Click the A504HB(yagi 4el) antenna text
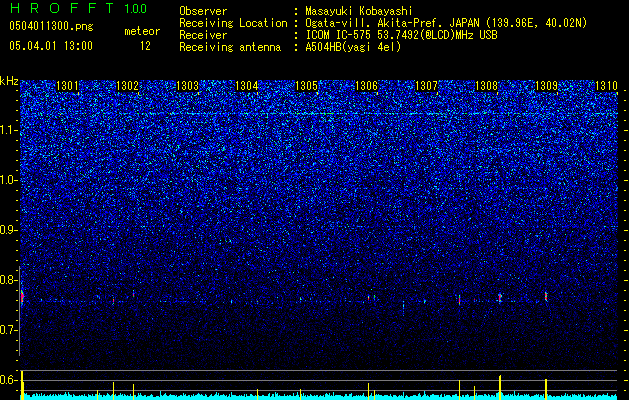The width and height of the screenshot is (629, 400). coord(353,47)
